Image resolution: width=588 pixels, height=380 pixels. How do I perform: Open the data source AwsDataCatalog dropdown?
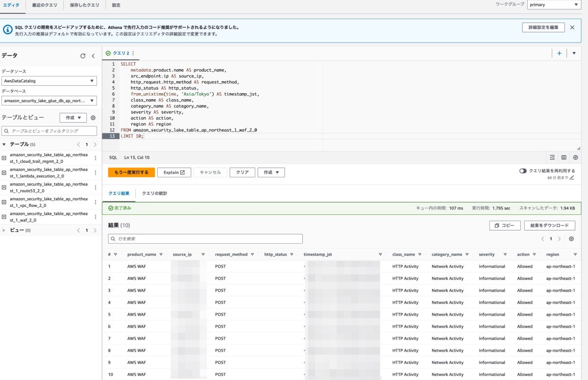(49, 81)
